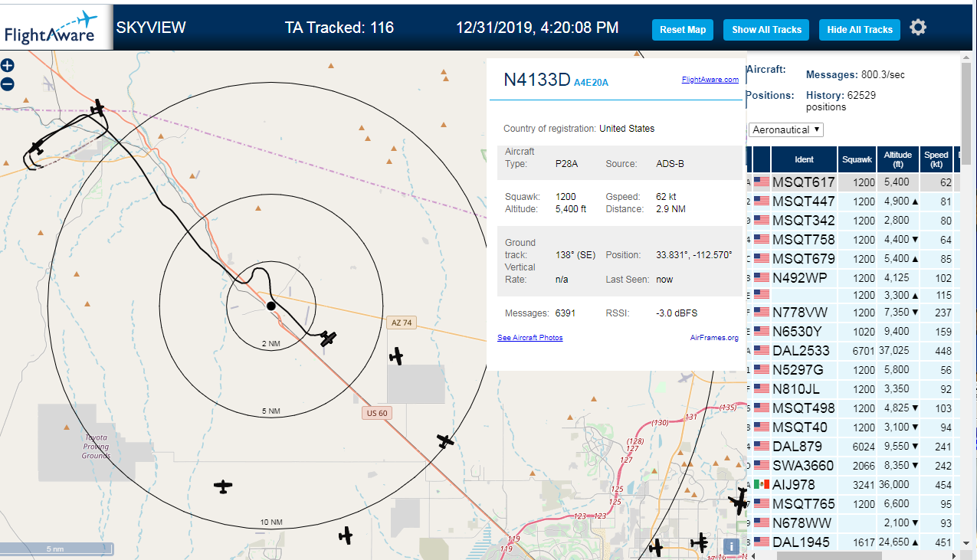Click the Reset Map button
This screenshot has height=560, width=977.
click(x=683, y=30)
